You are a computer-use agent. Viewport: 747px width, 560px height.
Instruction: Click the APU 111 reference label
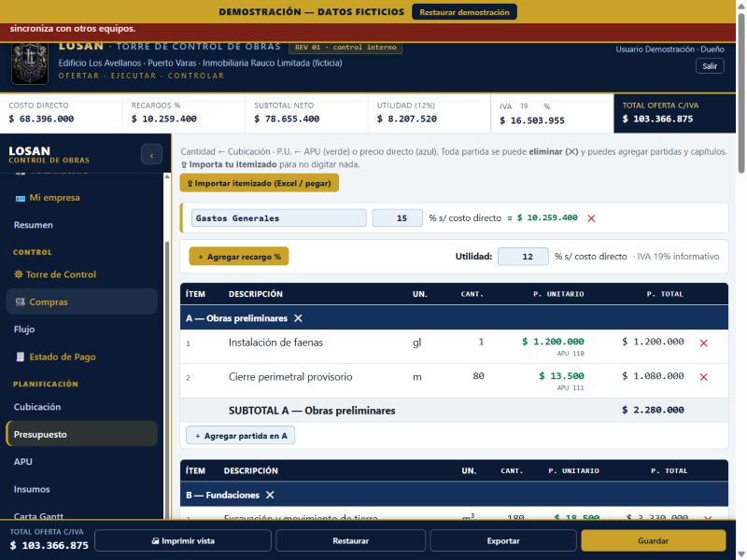pos(571,387)
